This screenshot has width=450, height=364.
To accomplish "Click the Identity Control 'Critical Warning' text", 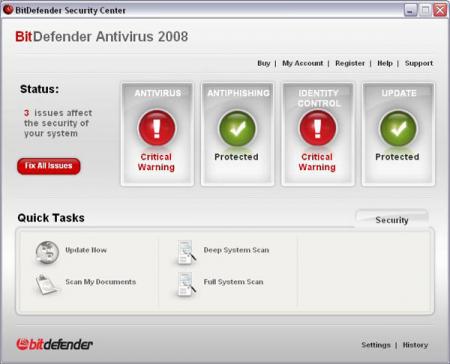I will tap(317, 162).
